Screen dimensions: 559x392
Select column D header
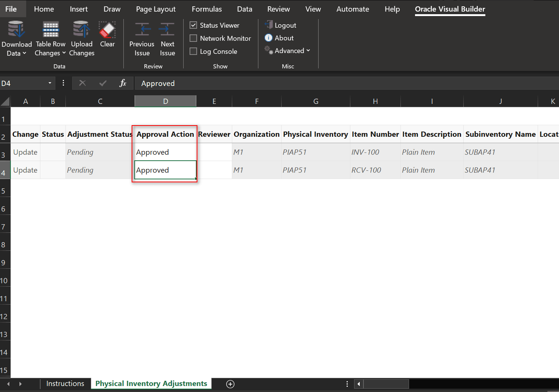point(165,101)
